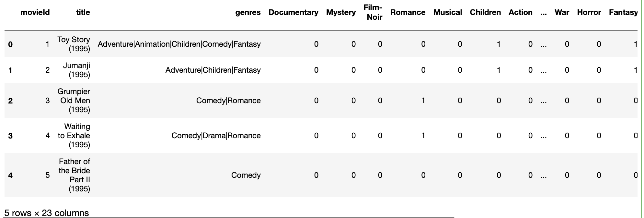Click the War column header

tap(562, 12)
